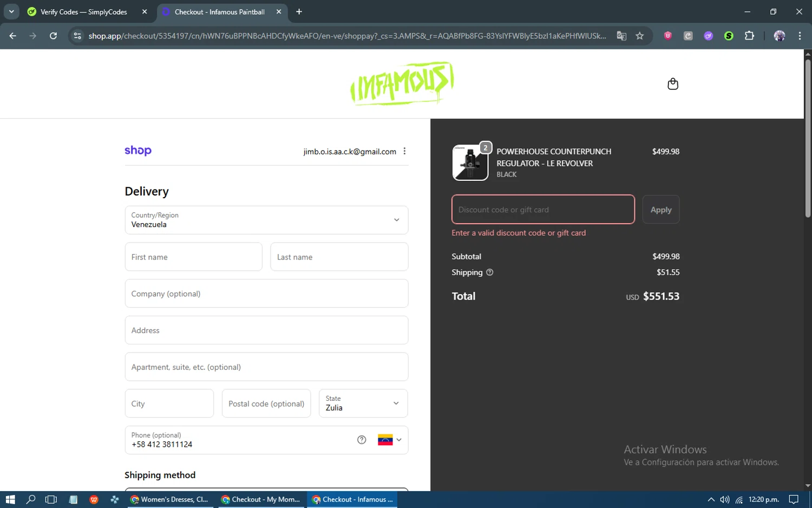Expand the State Zulia dropdown
This screenshot has width=812, height=508.
point(363,403)
